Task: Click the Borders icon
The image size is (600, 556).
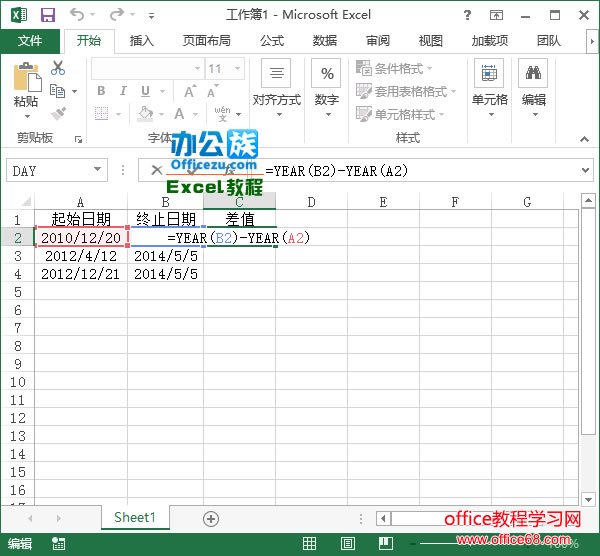Action: pos(101,114)
